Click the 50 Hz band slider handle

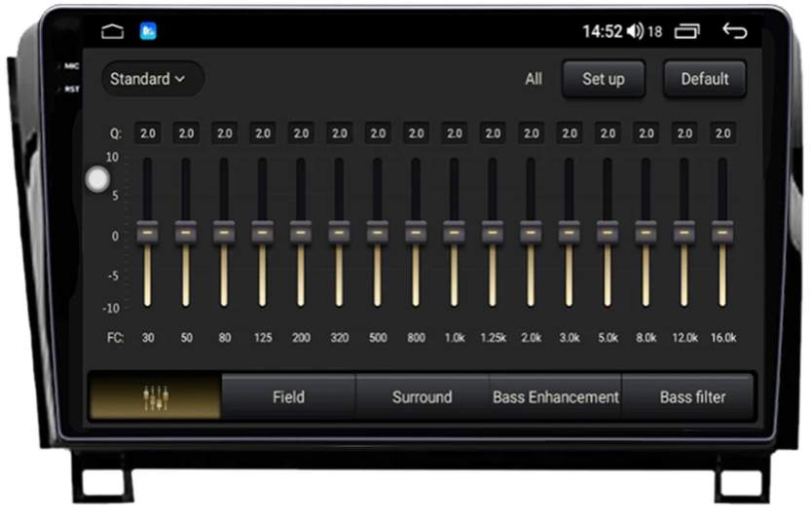point(186,233)
